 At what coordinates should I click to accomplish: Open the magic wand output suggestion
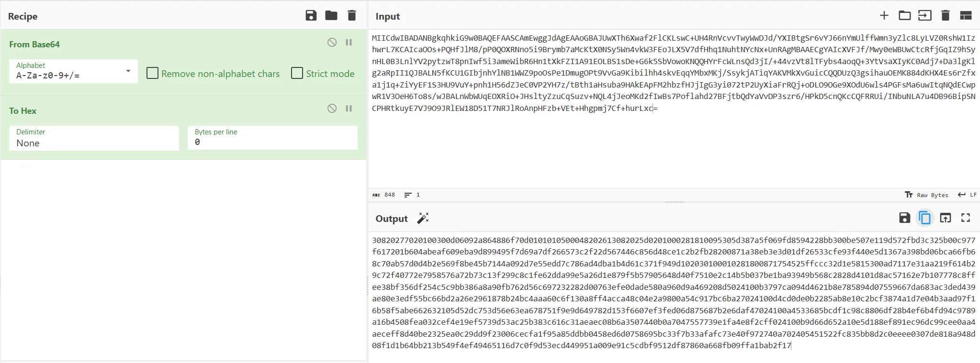click(423, 219)
